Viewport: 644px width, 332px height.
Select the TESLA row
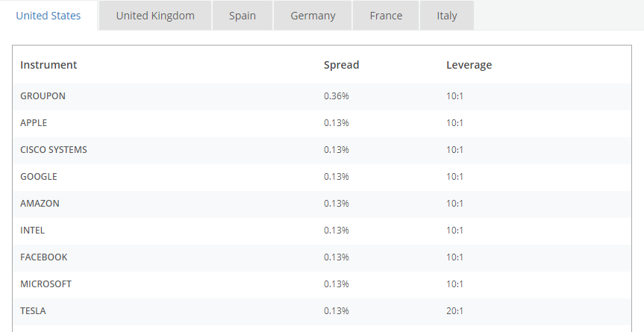(322, 311)
